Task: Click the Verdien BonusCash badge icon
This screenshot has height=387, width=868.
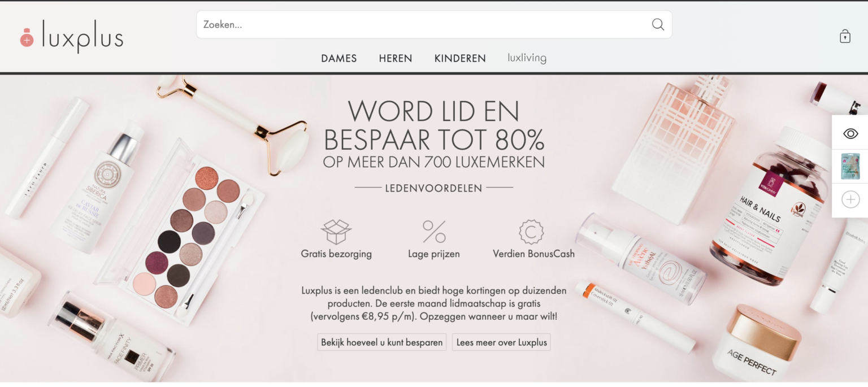Action: point(531,232)
